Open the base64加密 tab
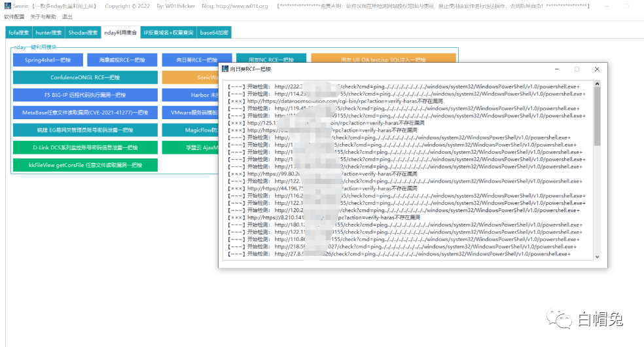644x347 pixels. [x=214, y=33]
